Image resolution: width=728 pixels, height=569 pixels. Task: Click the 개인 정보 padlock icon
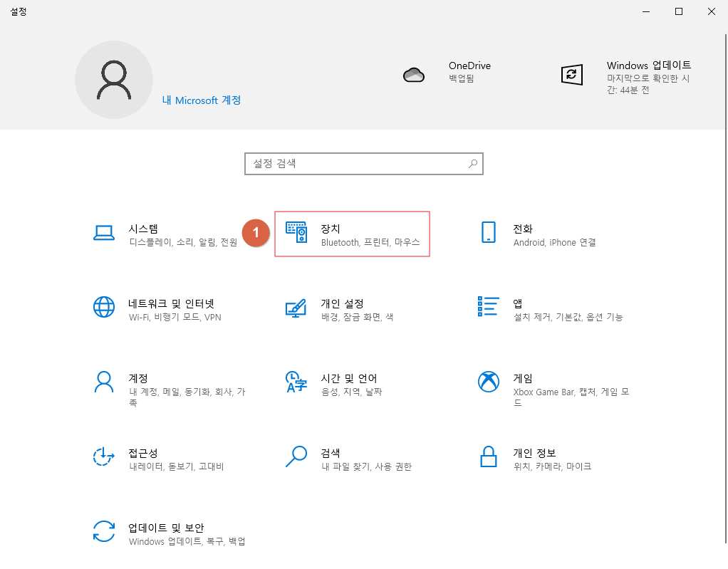pyautogui.click(x=489, y=456)
